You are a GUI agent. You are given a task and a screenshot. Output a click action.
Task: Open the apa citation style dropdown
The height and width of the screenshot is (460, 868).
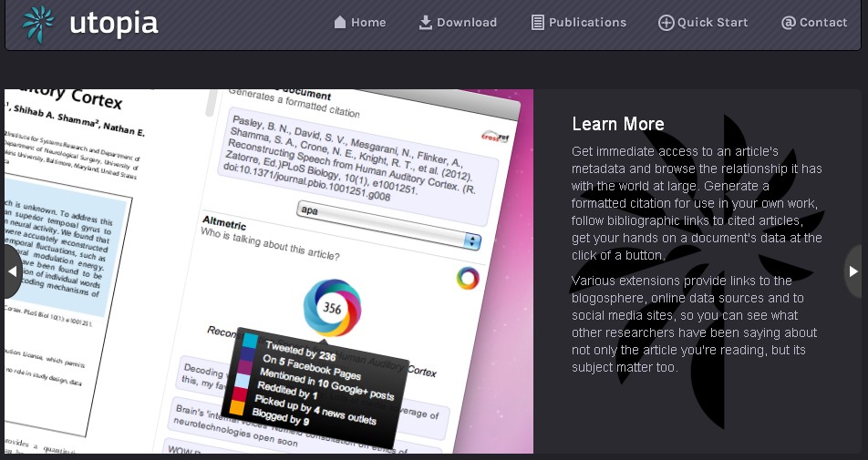(x=388, y=226)
